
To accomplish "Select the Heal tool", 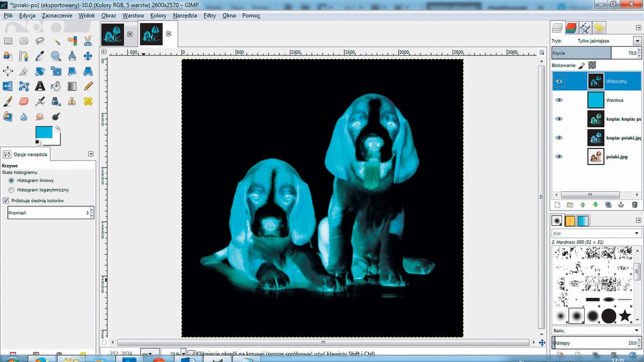I will (x=88, y=101).
